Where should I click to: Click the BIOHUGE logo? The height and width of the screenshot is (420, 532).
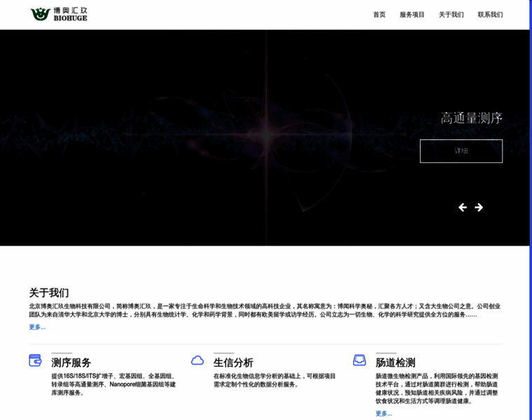(x=59, y=14)
